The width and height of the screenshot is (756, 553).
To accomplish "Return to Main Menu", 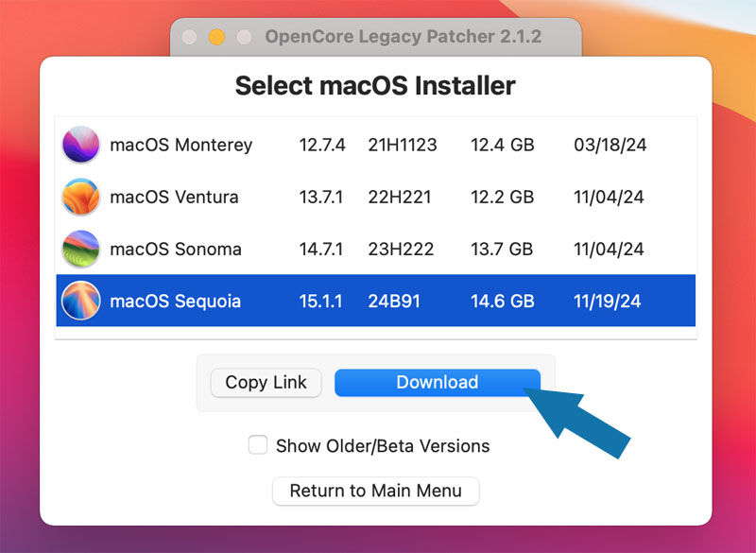I will [x=375, y=492].
